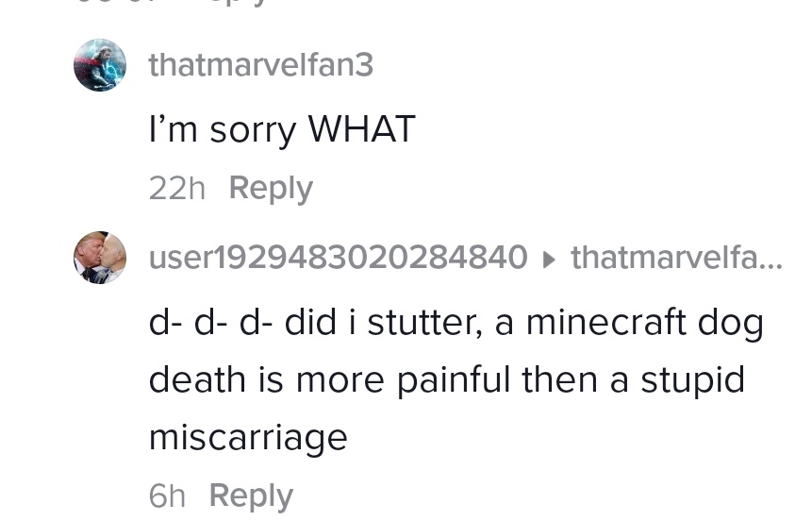Reply to the "I'm sorry WHAT" comment
Image resolution: width=812 pixels, height=521 pixels.
(x=270, y=188)
